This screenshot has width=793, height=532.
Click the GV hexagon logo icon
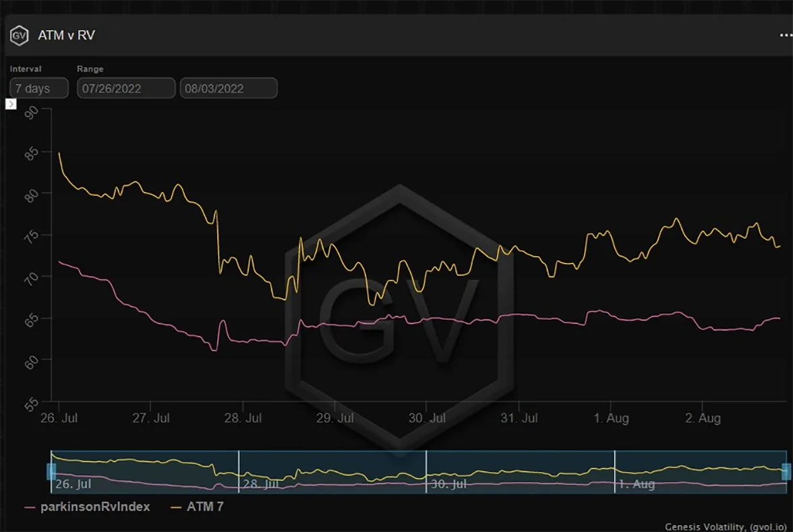click(19, 35)
